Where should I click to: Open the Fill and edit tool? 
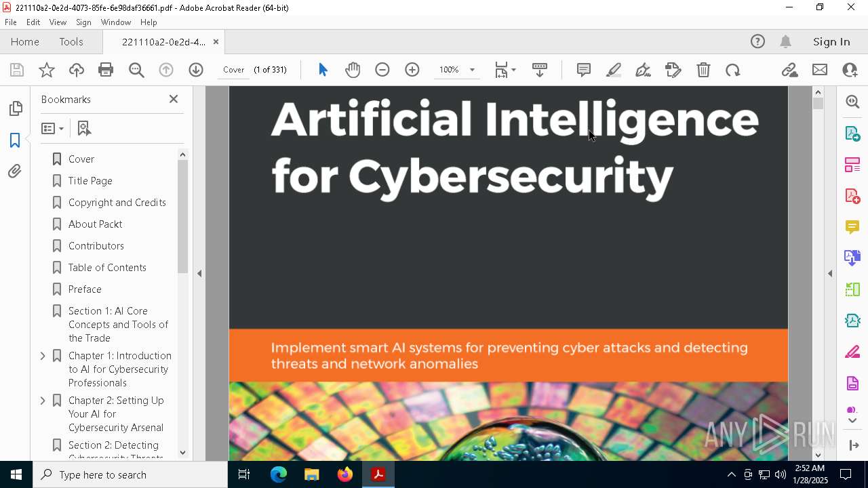[673, 70]
